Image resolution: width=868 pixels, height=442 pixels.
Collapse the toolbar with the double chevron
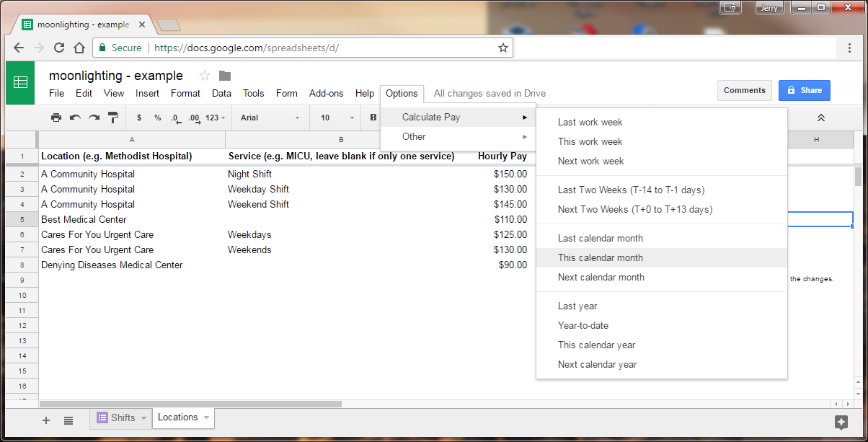pos(820,118)
